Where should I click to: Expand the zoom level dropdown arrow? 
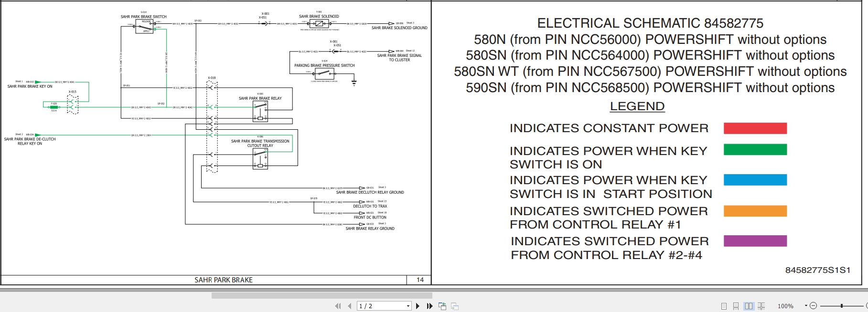click(x=806, y=306)
